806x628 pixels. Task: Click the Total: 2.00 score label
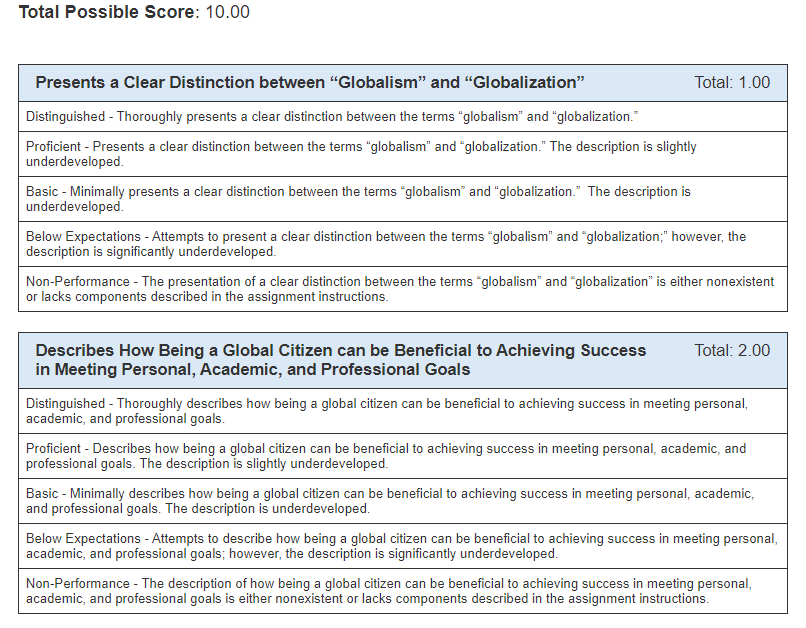coord(732,350)
